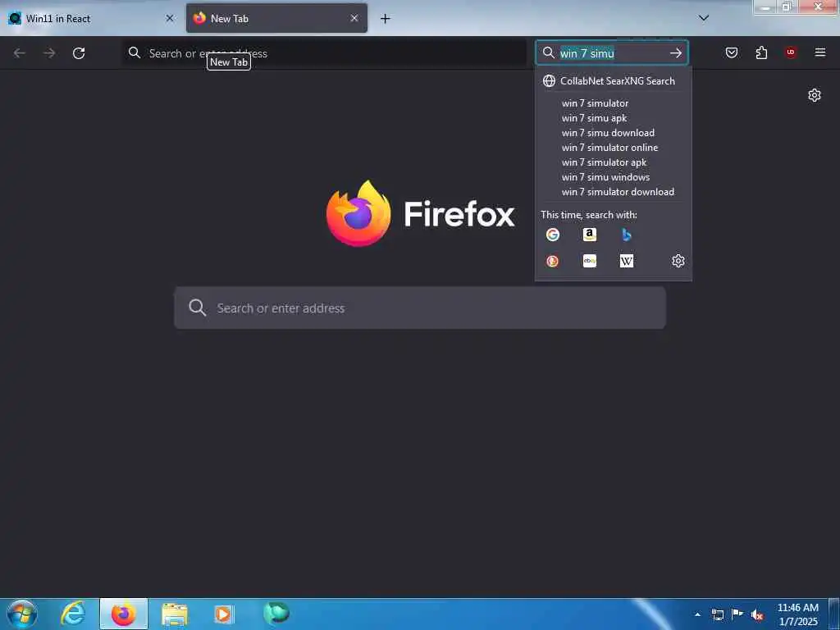The width and height of the screenshot is (840, 630).
Task: Choose suggestion win 7 simu apk
Action: tap(614, 118)
